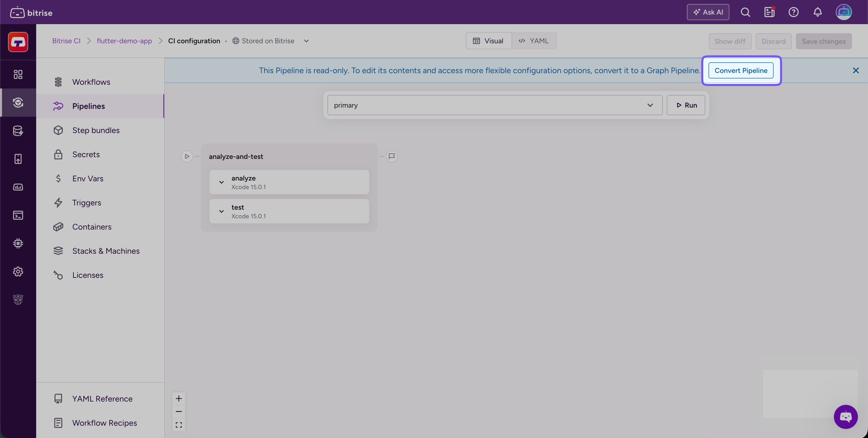Open the search icon in top bar
The width and height of the screenshot is (868, 438).
tap(745, 13)
